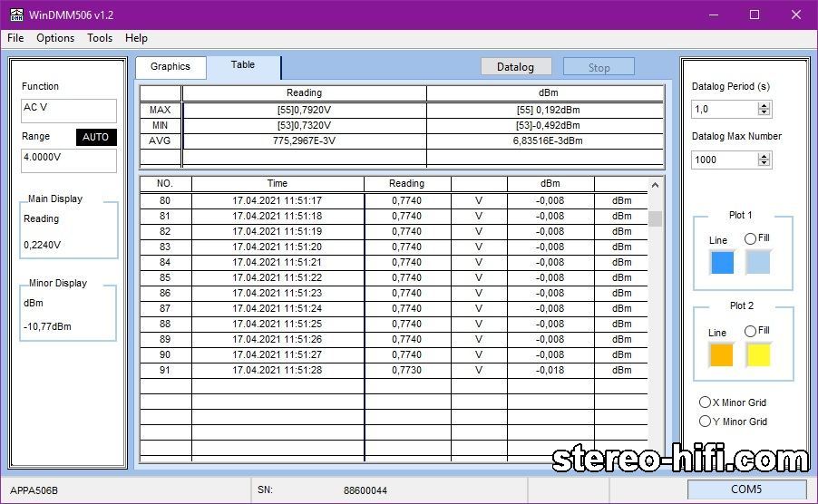Toggle the Y Minor Grid option

click(x=705, y=422)
